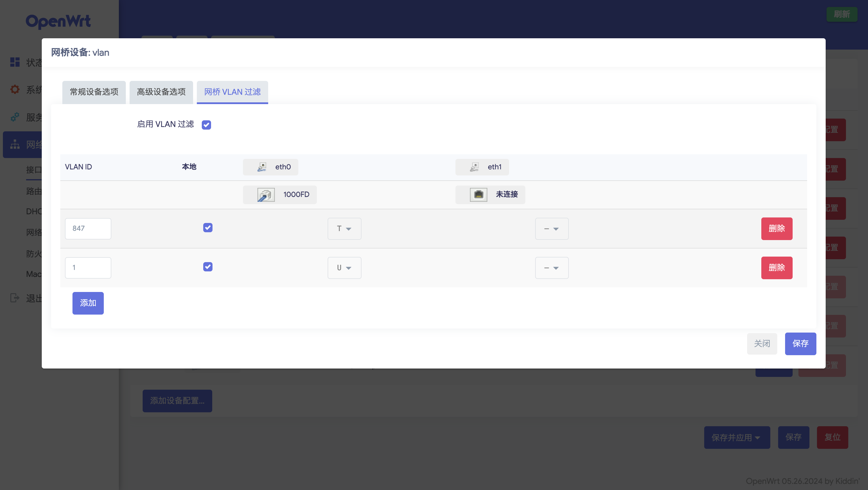The image size is (868, 490).
Task: Toggle local checkbox for VLAN 1
Action: (x=208, y=267)
